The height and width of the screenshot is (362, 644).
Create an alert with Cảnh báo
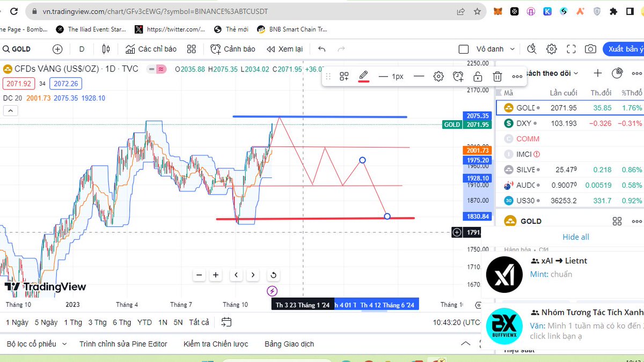click(x=233, y=49)
